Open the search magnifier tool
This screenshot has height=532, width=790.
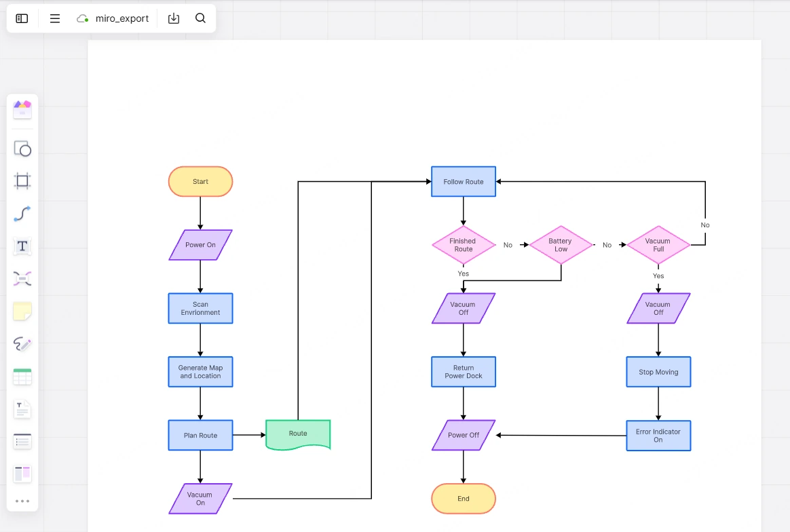200,18
